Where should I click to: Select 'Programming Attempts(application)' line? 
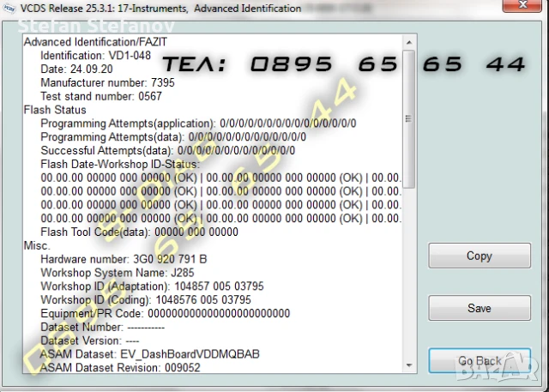[x=198, y=124]
